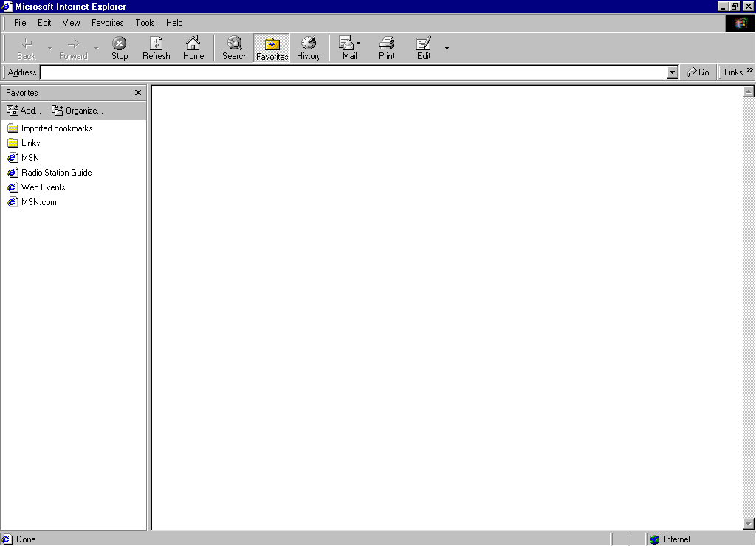Go to the Home page
Image resolution: width=756 pixels, height=546 pixels.
click(x=193, y=48)
